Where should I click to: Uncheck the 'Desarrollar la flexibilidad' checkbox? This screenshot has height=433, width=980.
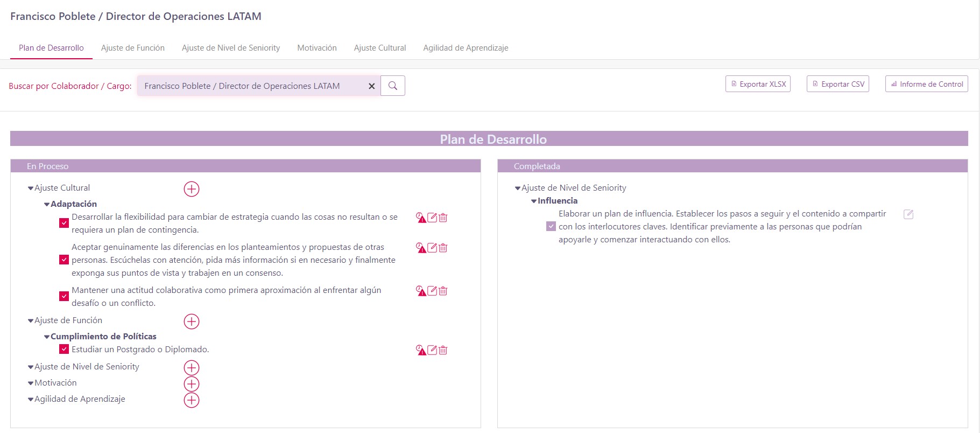pos(64,223)
